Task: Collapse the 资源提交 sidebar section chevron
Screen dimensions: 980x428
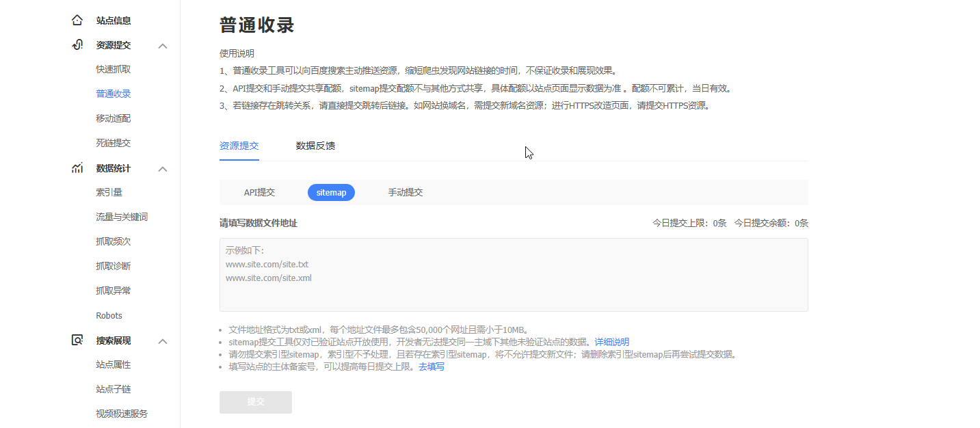Action: click(x=163, y=46)
